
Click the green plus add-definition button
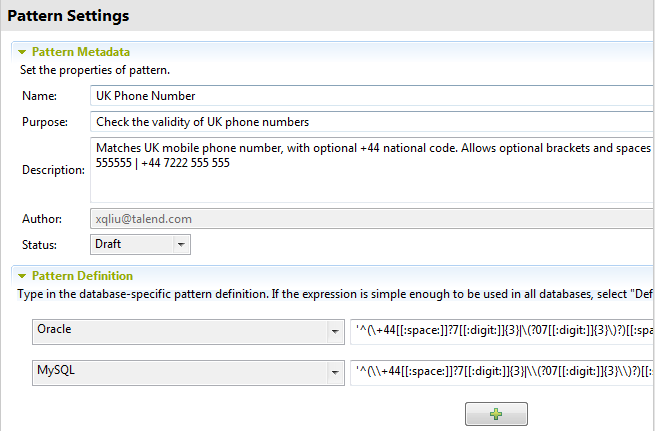point(496,414)
